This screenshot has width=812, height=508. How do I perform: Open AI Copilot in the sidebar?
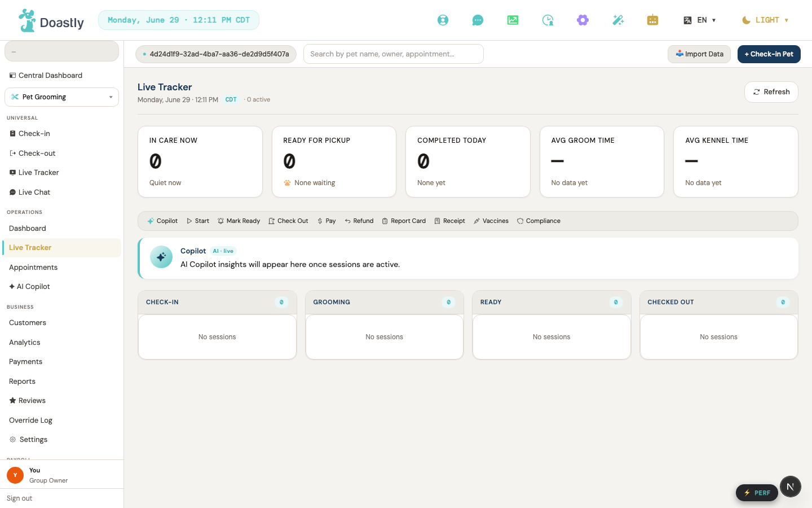62,287
